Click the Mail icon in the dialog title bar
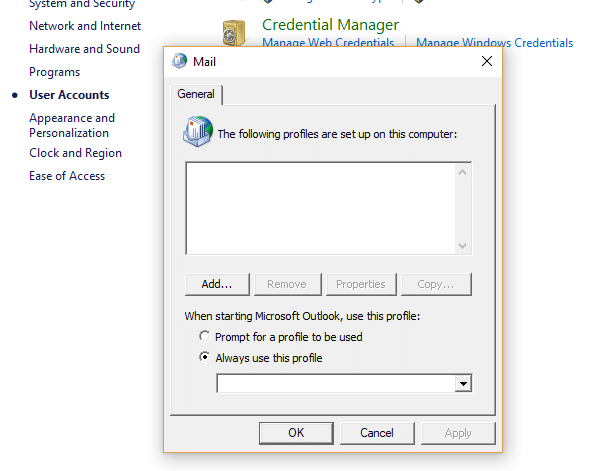Screen dimensions: 603x471 tap(180, 61)
